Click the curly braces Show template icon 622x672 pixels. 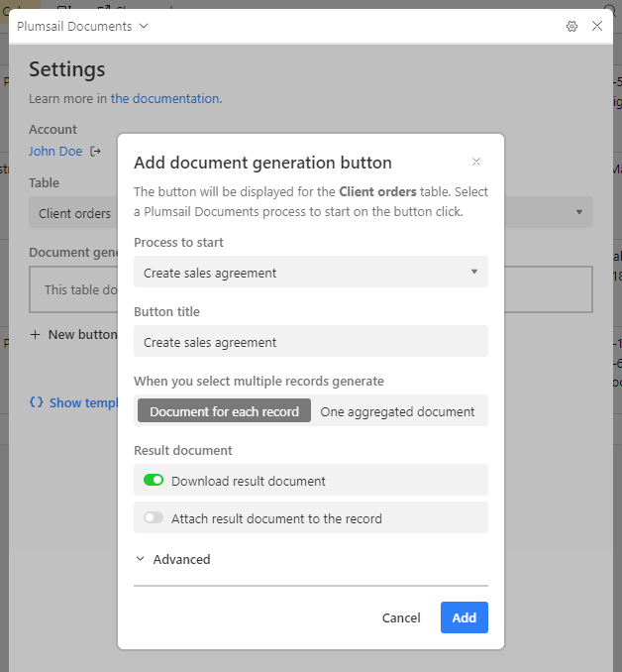(37, 402)
